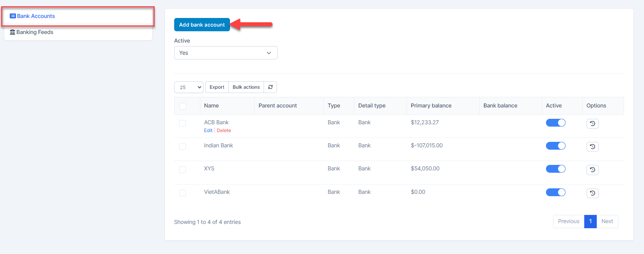Go to Banking Feeds menu item
Viewport: 644px width, 254px height.
point(35,32)
